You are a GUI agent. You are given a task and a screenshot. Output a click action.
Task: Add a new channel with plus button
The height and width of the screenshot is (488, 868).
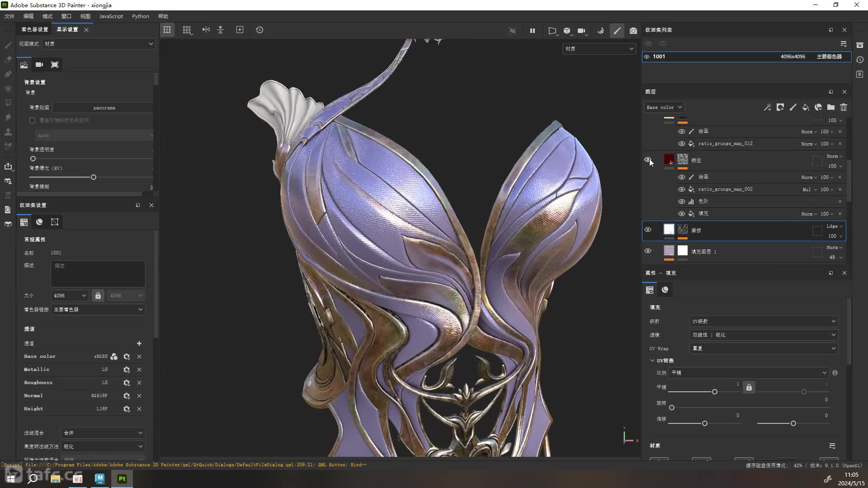139,343
